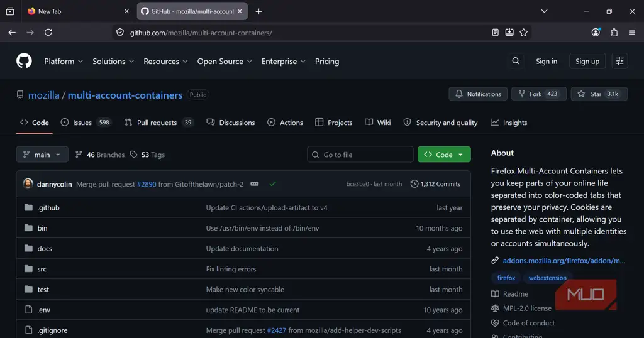The height and width of the screenshot is (338, 644).
Task: Click the search magnifier icon in GitHub header
Action: [516, 61]
